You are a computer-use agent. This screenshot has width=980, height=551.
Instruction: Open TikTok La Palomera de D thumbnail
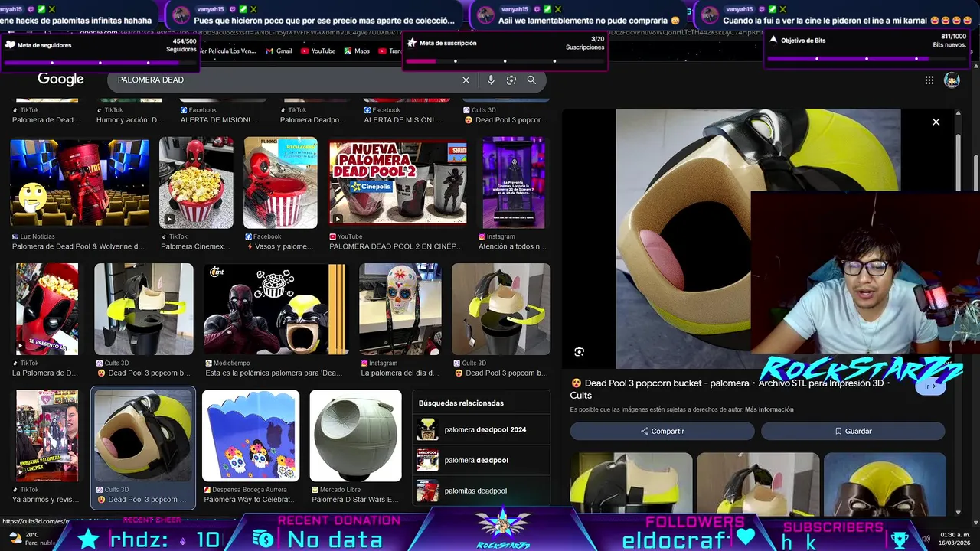point(47,309)
